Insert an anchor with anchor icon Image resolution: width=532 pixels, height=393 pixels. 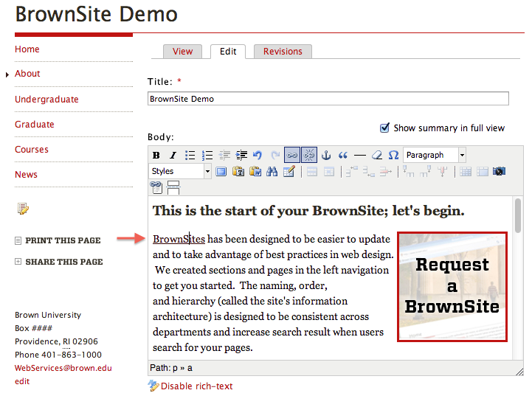click(326, 156)
